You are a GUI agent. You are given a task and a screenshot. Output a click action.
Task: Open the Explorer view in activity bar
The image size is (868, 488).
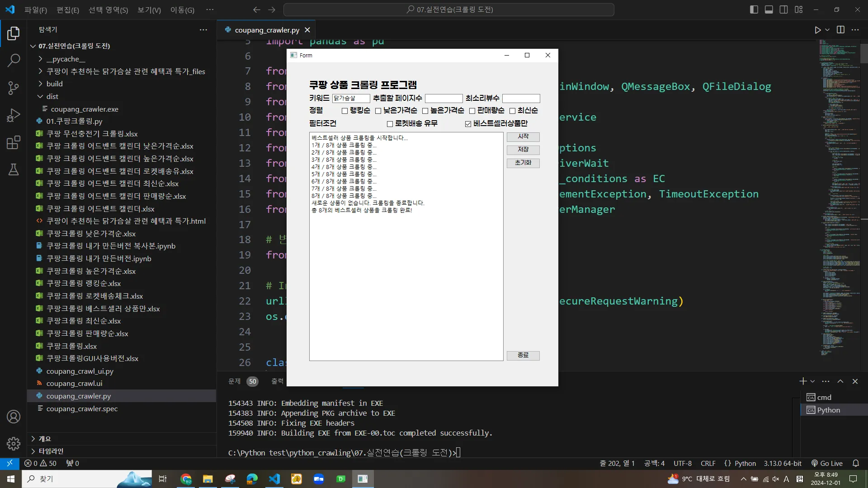(14, 33)
